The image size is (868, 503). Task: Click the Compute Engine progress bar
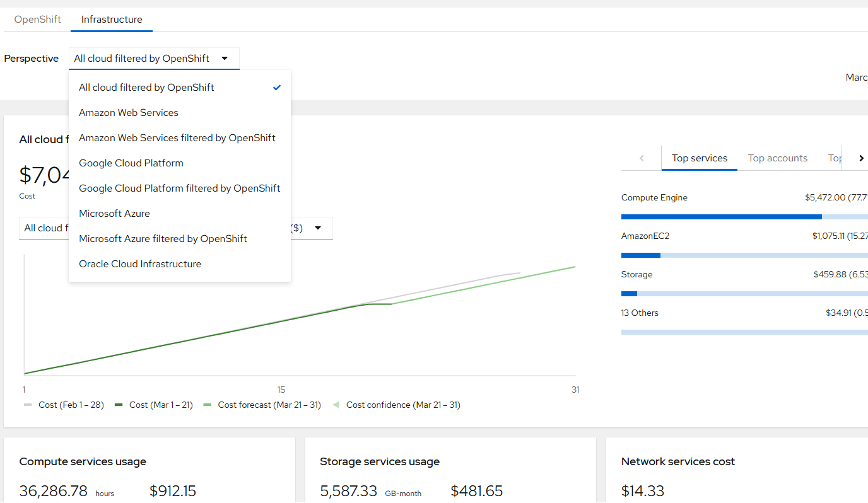pyautogui.click(x=744, y=217)
